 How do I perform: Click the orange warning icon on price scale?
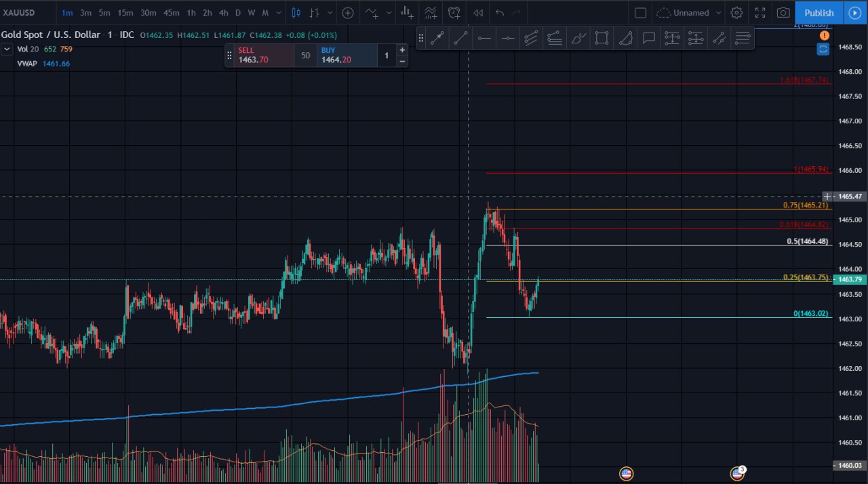point(823,35)
